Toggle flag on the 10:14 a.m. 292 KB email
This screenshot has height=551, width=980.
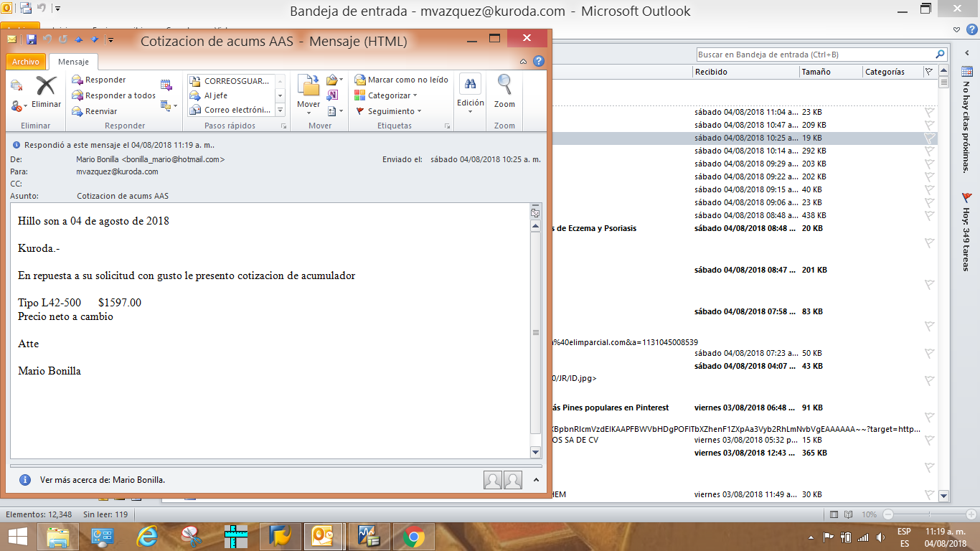pyautogui.click(x=929, y=151)
